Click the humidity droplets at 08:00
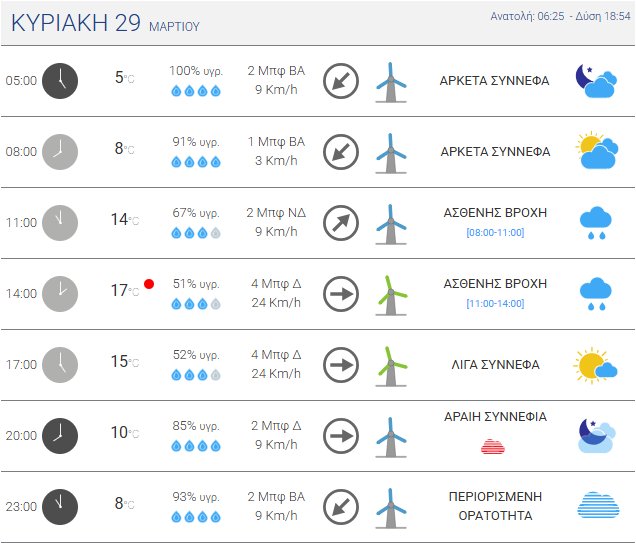 [x=196, y=162]
